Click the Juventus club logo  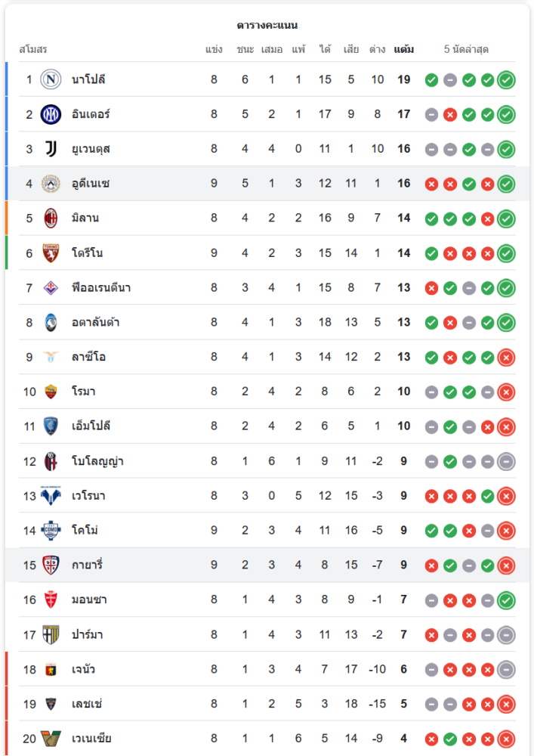click(x=51, y=149)
